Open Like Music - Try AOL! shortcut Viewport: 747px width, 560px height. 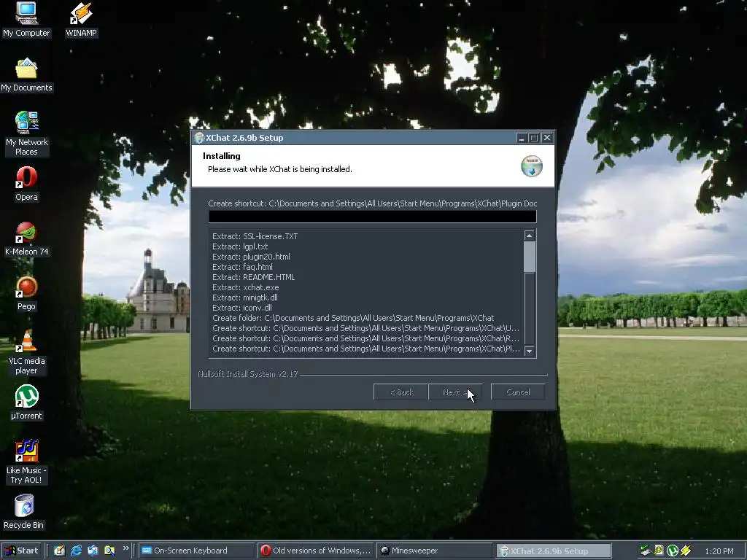[x=26, y=462]
